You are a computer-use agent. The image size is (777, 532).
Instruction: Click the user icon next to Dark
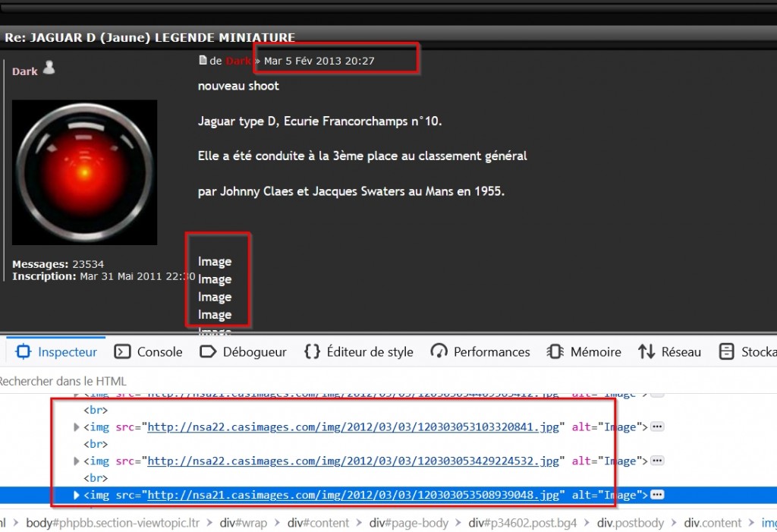coord(49,67)
